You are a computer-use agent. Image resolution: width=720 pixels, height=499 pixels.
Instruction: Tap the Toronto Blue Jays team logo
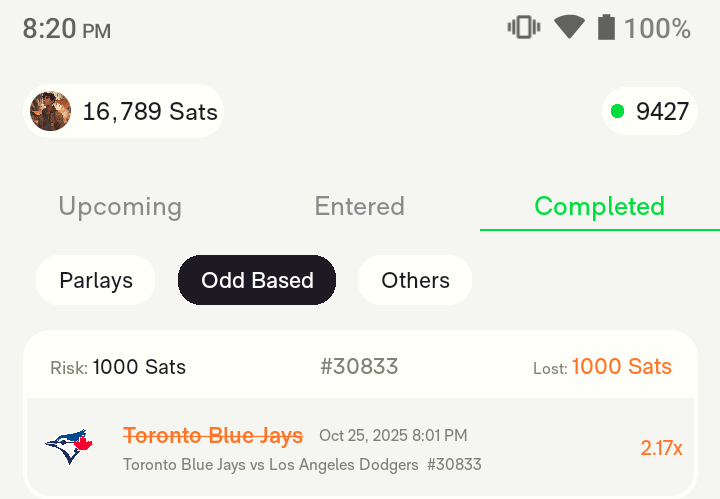point(69,446)
